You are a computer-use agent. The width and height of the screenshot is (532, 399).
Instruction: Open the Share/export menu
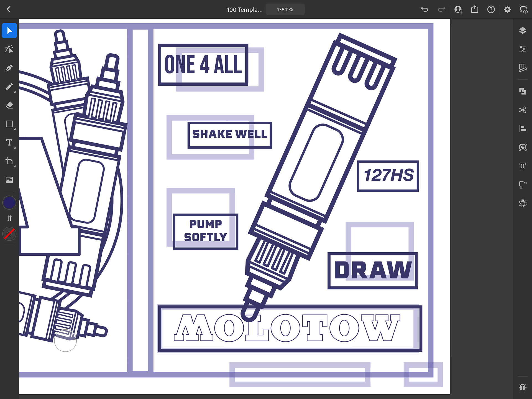(x=475, y=9)
